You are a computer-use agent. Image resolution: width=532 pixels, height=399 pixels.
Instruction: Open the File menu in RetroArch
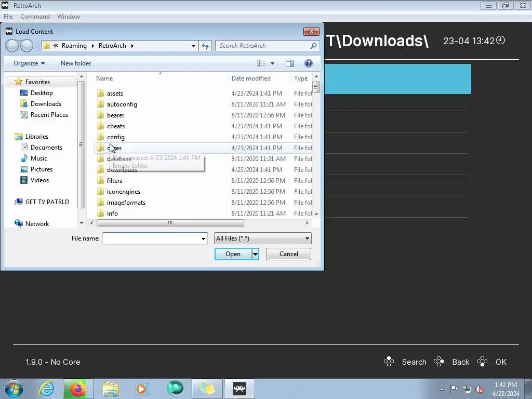(8, 16)
